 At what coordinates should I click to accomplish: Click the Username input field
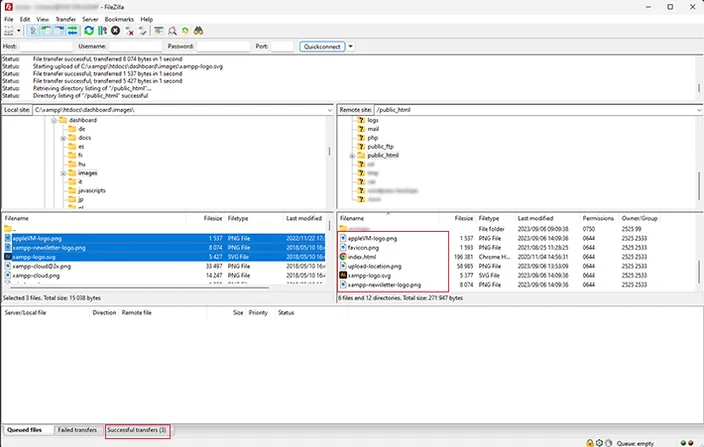[x=136, y=46]
